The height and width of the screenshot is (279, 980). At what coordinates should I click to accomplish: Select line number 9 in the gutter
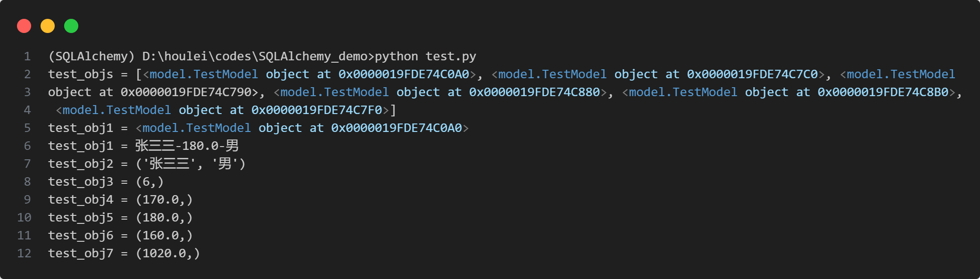(x=27, y=200)
